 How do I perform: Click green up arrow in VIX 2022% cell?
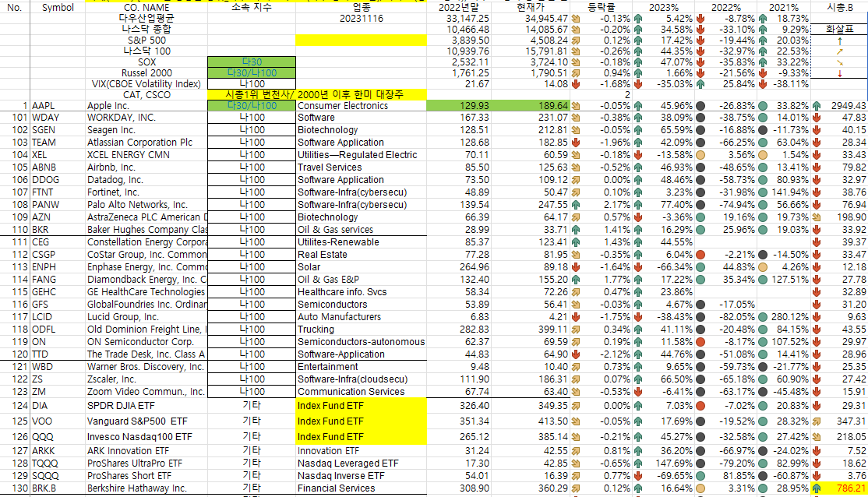pos(700,84)
